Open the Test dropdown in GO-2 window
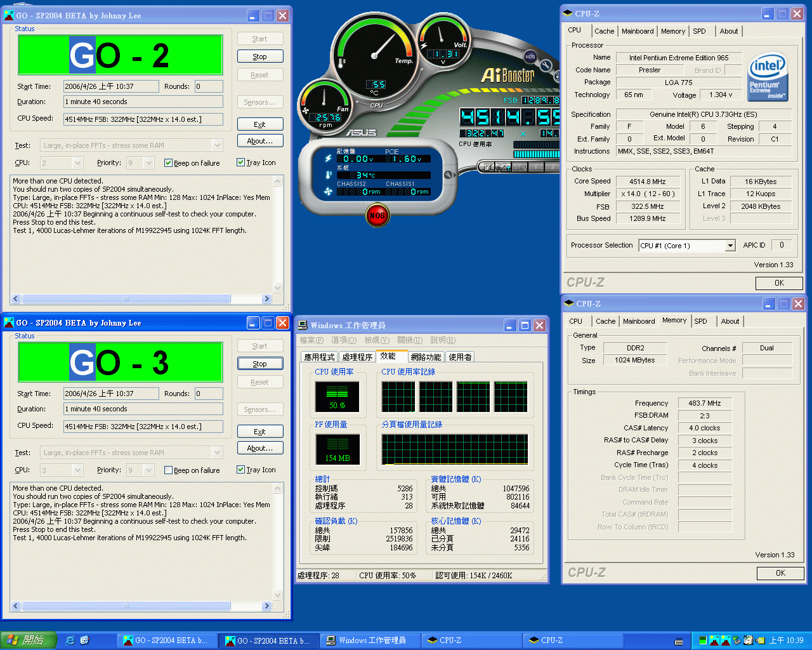 click(x=217, y=145)
